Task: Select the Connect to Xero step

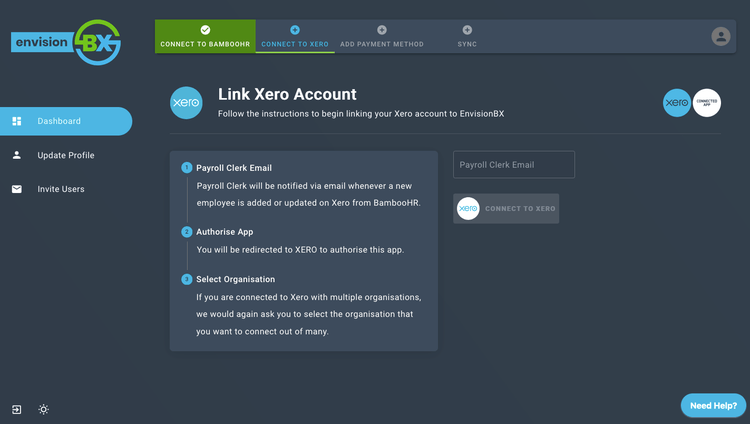Action: 294,37
